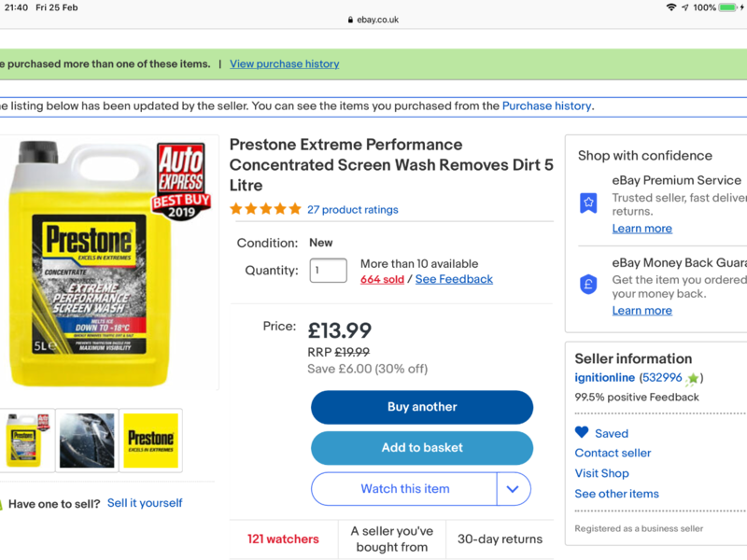Screen dimensions: 747x560
Task: Select the Prestone logo thumbnail
Action: coord(150,440)
